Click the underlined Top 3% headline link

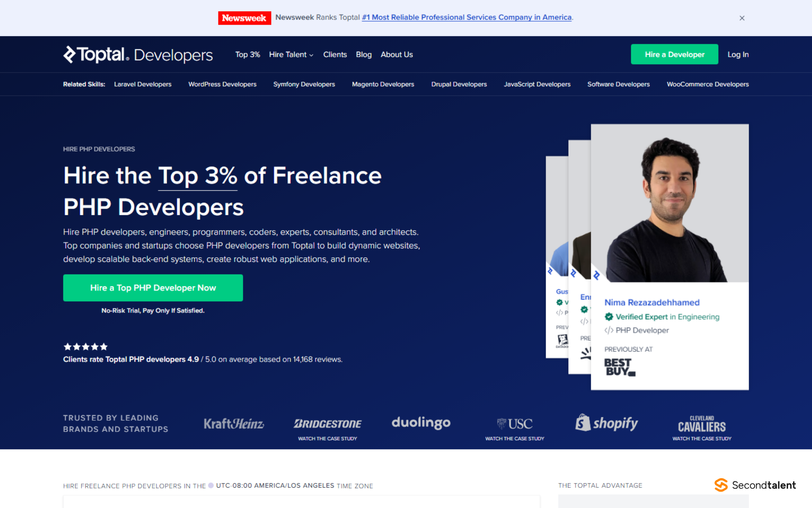198,176
